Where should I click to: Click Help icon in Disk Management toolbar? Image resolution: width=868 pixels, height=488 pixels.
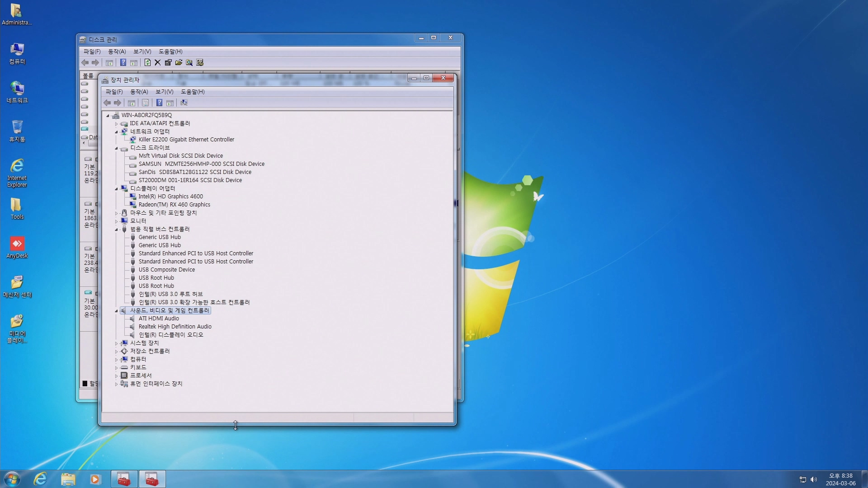[123, 63]
